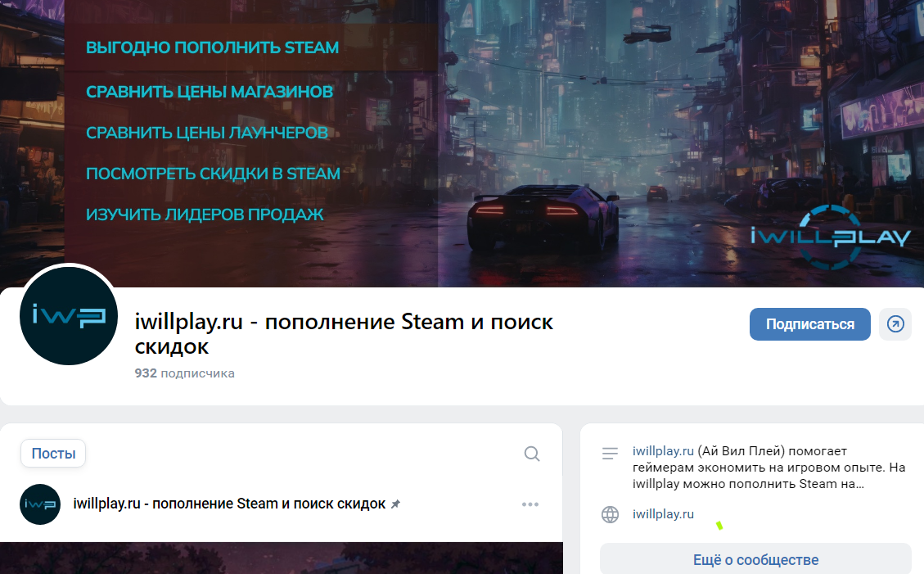Open post author name iwillplay.ru - пополнение Steam

(229, 504)
